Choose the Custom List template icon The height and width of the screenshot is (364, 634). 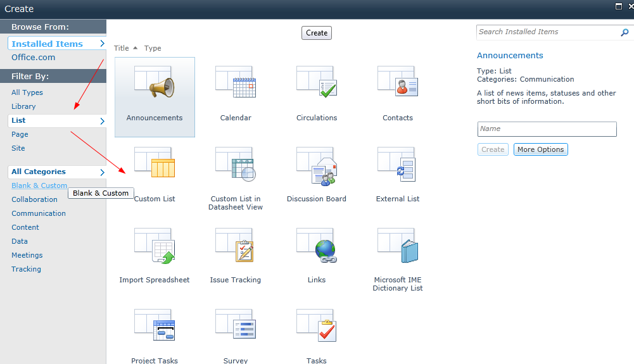[x=155, y=163]
